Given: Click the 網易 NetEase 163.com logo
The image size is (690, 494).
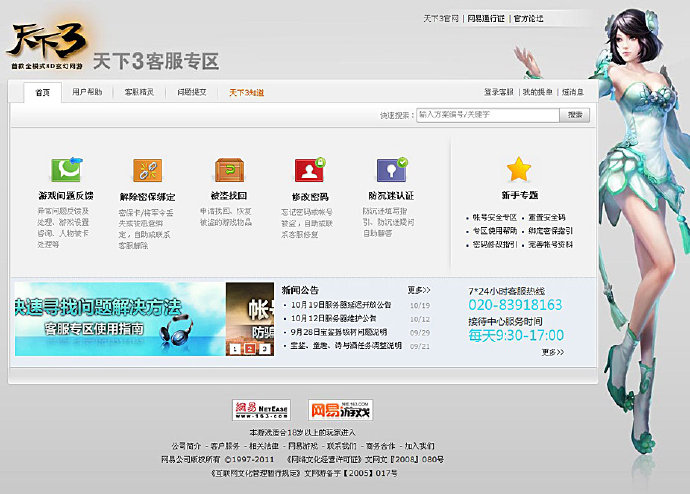Looking at the screenshot, I should tap(261, 410).
